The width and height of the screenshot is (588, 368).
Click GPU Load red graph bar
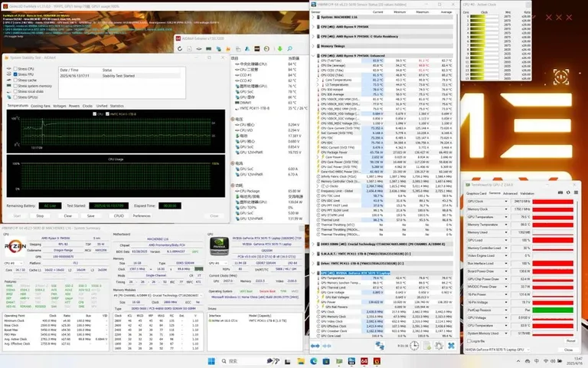coord(553,240)
